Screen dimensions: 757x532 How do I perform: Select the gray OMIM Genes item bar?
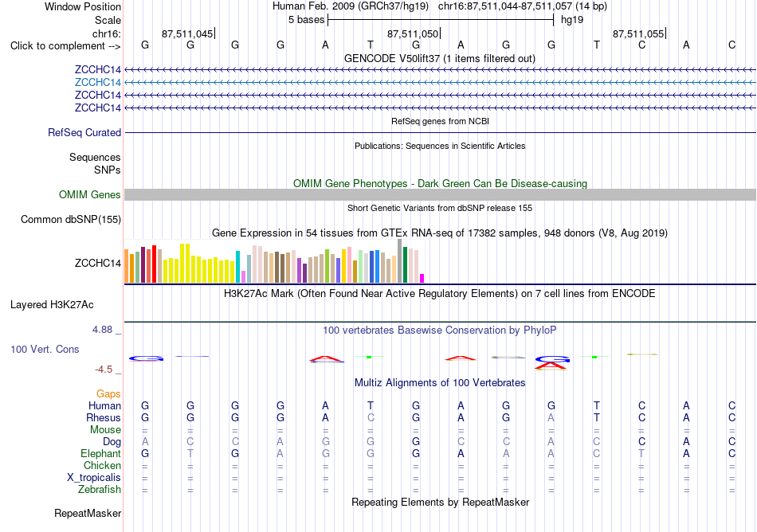tap(440, 195)
